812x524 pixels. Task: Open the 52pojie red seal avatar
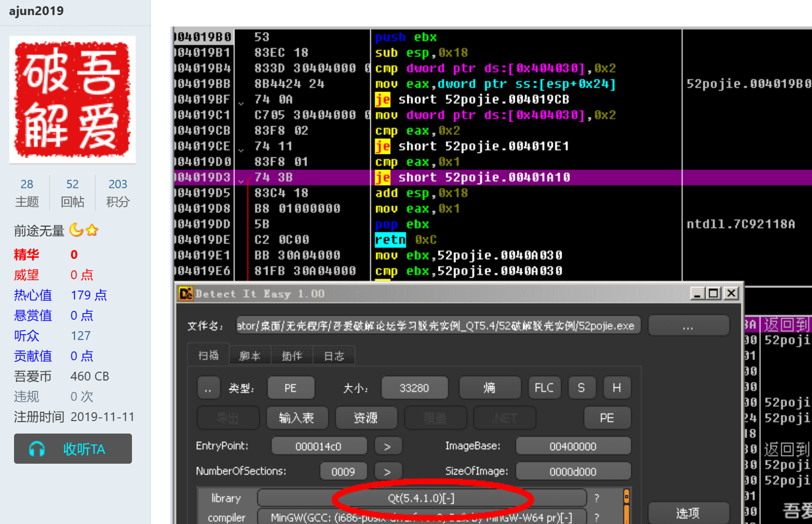72,99
